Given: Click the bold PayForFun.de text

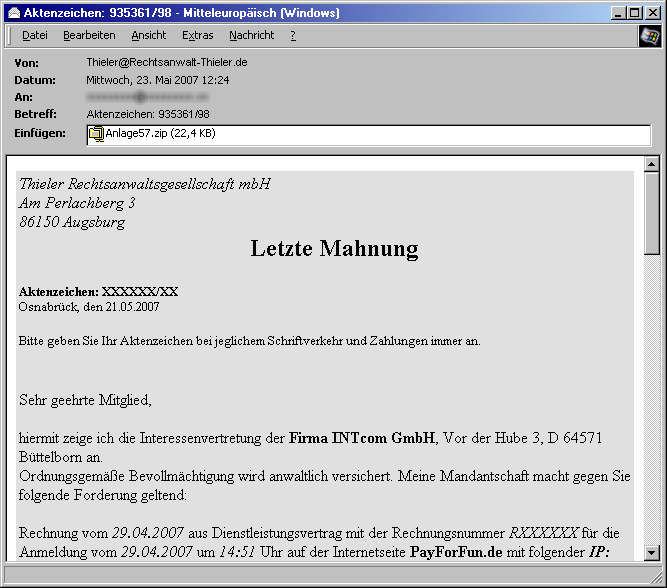Looking at the screenshot, I should 456,552.
